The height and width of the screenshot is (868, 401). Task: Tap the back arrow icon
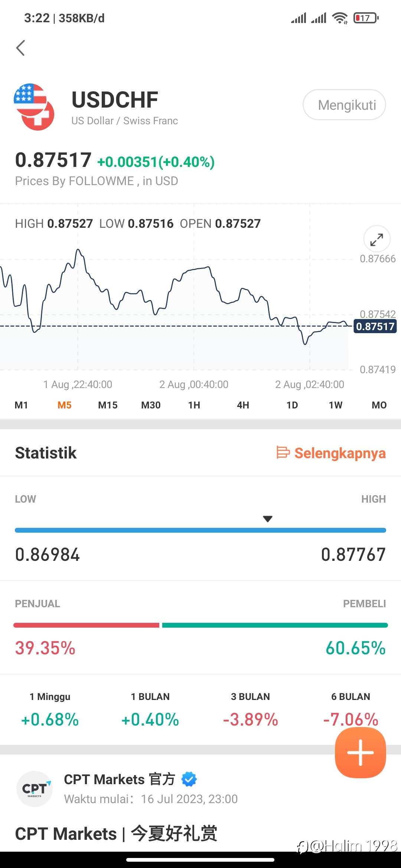(x=20, y=48)
